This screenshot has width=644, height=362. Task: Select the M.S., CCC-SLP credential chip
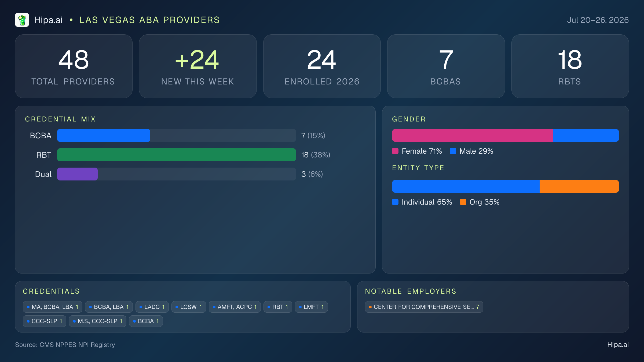pos(98,321)
